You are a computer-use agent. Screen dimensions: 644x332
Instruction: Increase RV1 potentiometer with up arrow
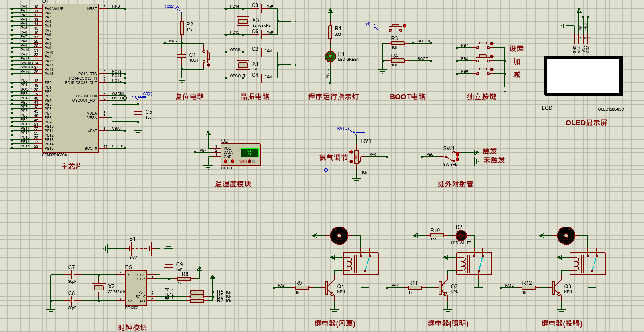coord(351,152)
